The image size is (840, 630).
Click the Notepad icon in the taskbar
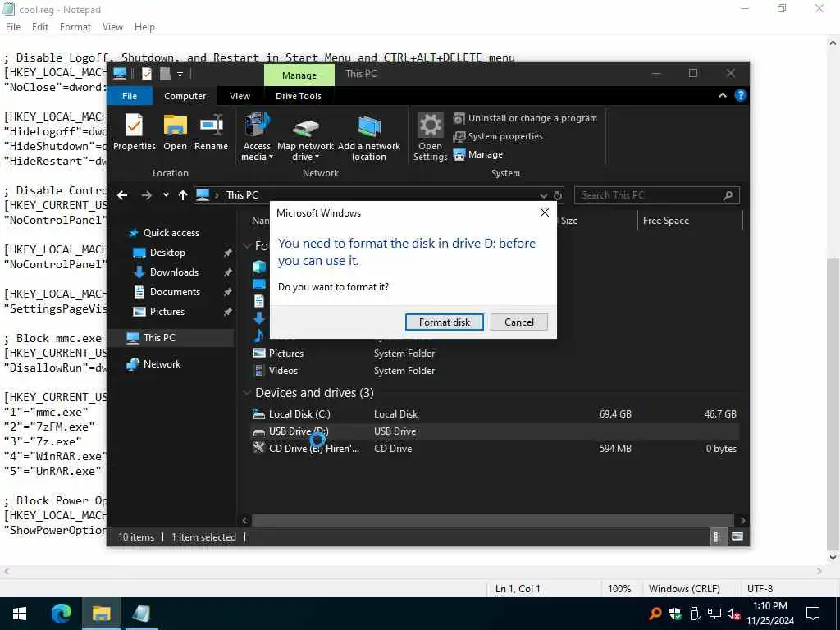point(141,614)
